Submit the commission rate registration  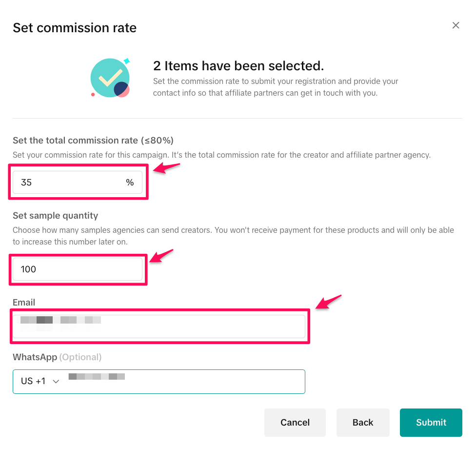431,422
